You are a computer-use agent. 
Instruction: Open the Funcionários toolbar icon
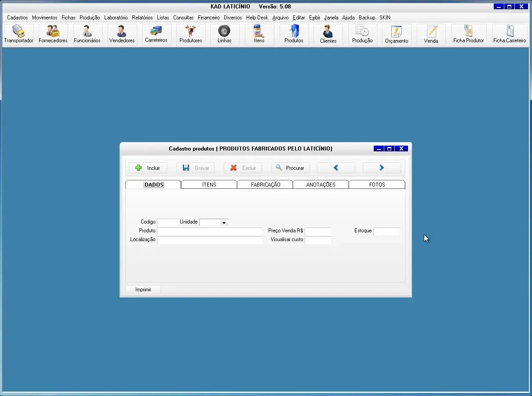click(x=87, y=34)
